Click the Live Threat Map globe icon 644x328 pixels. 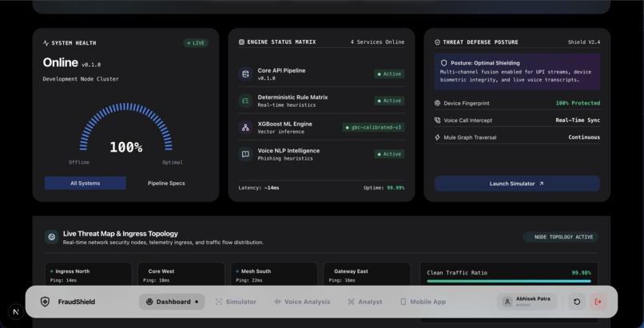(x=52, y=237)
